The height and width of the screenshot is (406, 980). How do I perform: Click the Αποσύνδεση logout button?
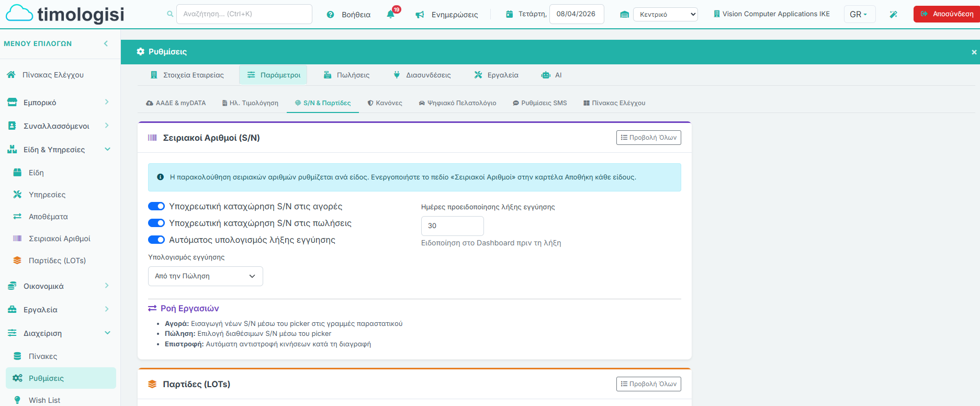click(x=947, y=14)
